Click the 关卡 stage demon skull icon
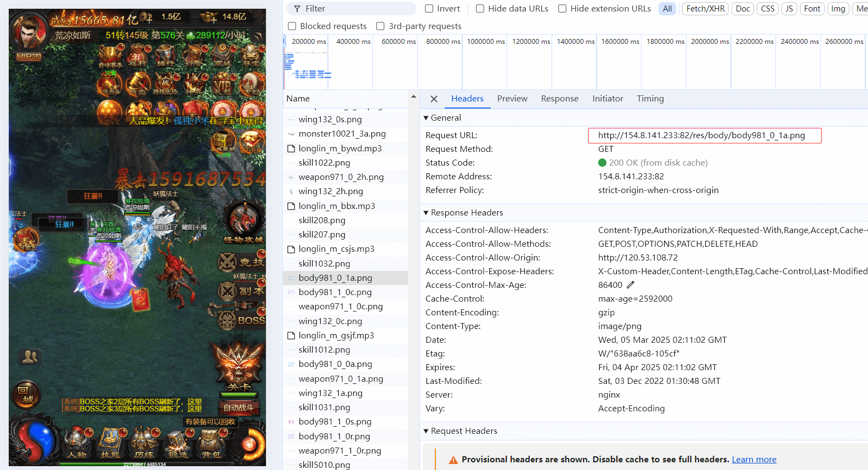This screenshot has width=868, height=470. coord(239,367)
